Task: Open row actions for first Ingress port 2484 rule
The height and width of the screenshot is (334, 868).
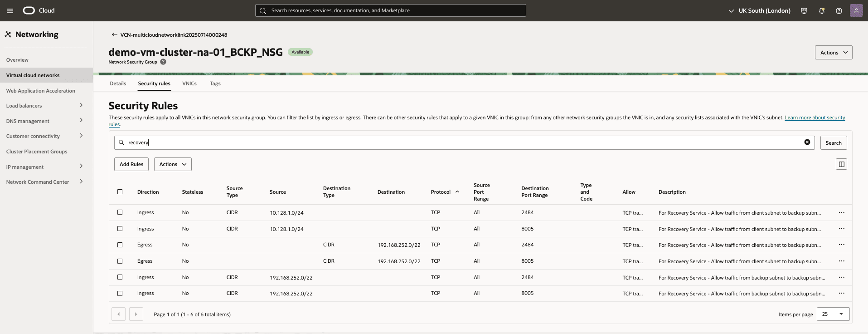Action: [842, 212]
